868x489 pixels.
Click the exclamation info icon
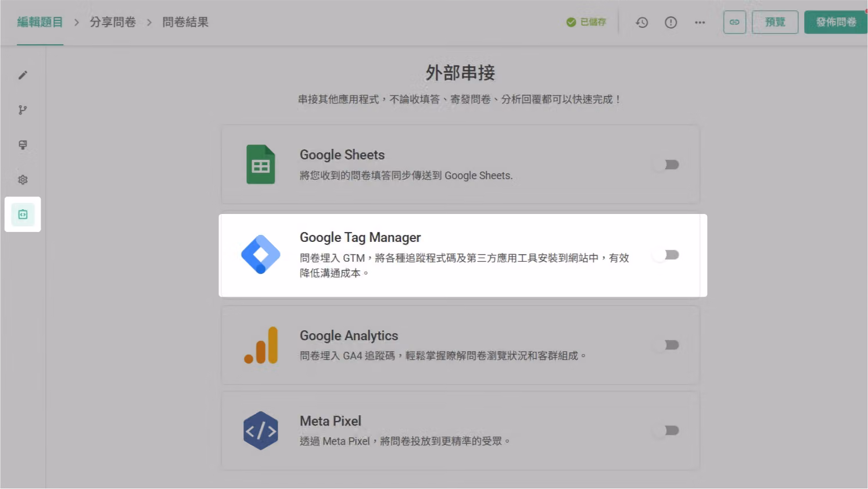tap(671, 22)
